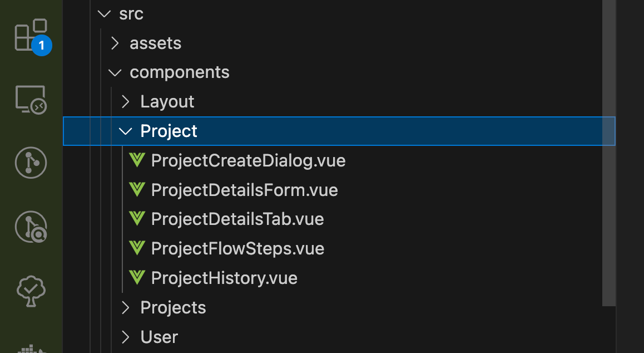
Task: Expand the Projects folder
Action: click(126, 307)
